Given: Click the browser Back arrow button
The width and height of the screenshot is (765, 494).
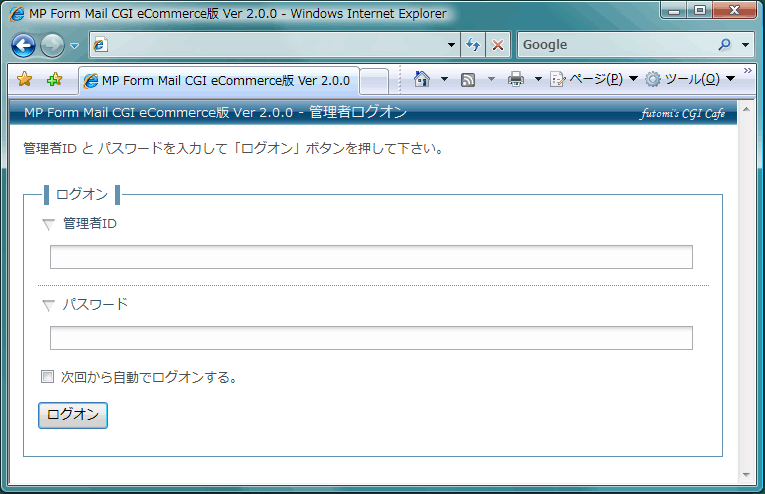Looking at the screenshot, I should [23, 45].
